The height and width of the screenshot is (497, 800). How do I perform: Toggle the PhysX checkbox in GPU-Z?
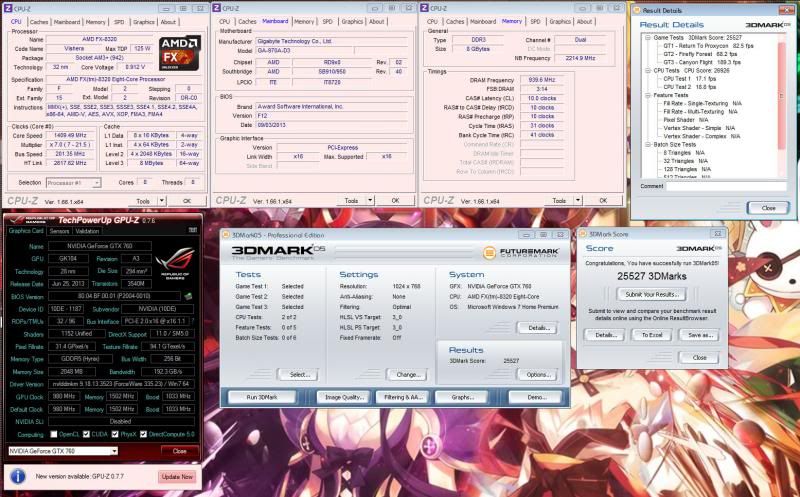click(x=115, y=434)
